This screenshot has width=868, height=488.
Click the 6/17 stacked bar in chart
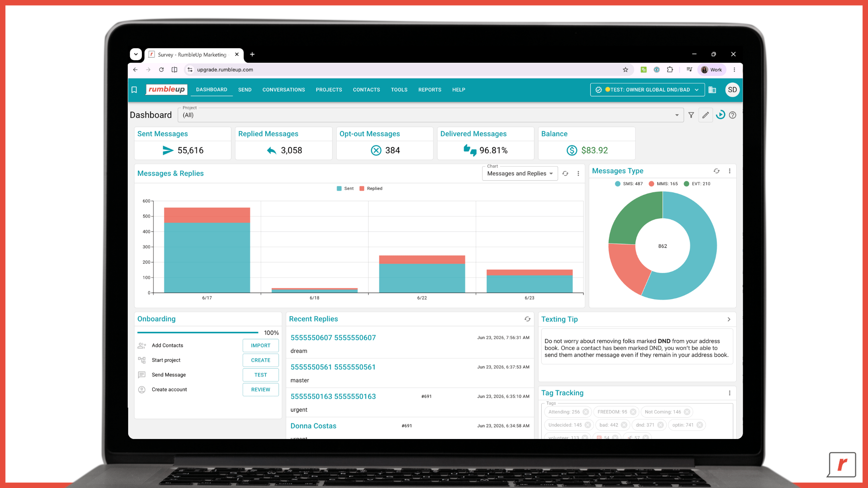(x=207, y=250)
